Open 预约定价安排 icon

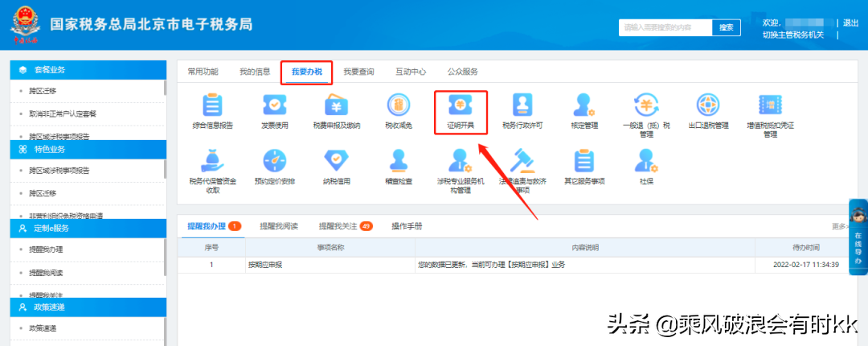(275, 160)
